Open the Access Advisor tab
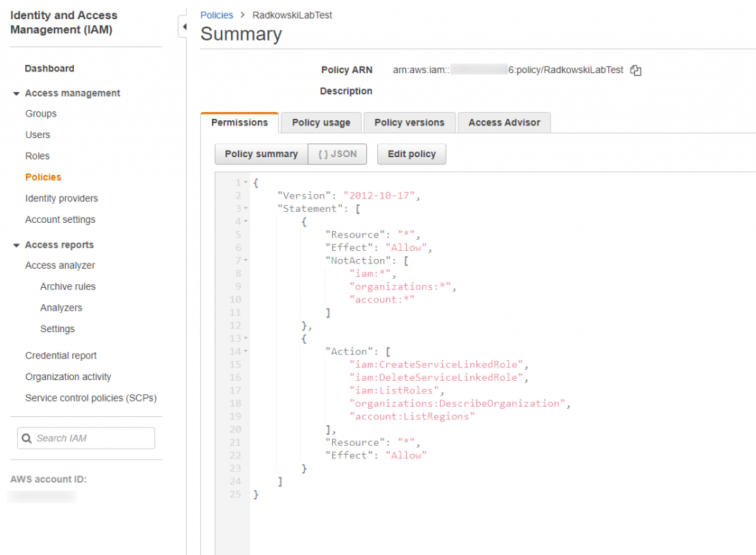The image size is (756, 555). (504, 123)
